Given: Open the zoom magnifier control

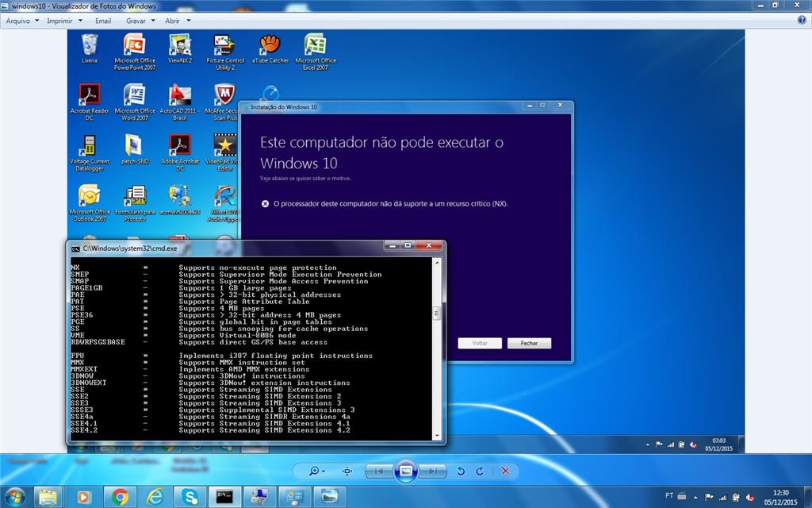Looking at the screenshot, I should (x=316, y=471).
